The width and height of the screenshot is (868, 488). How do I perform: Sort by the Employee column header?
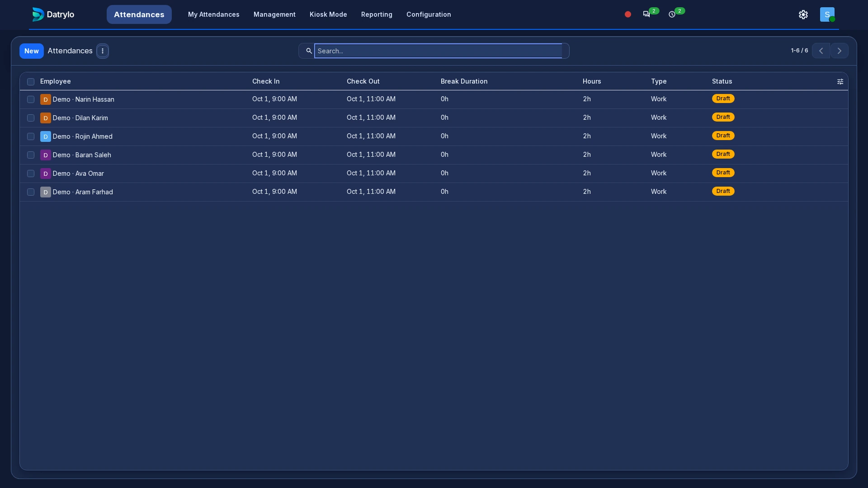coord(55,81)
